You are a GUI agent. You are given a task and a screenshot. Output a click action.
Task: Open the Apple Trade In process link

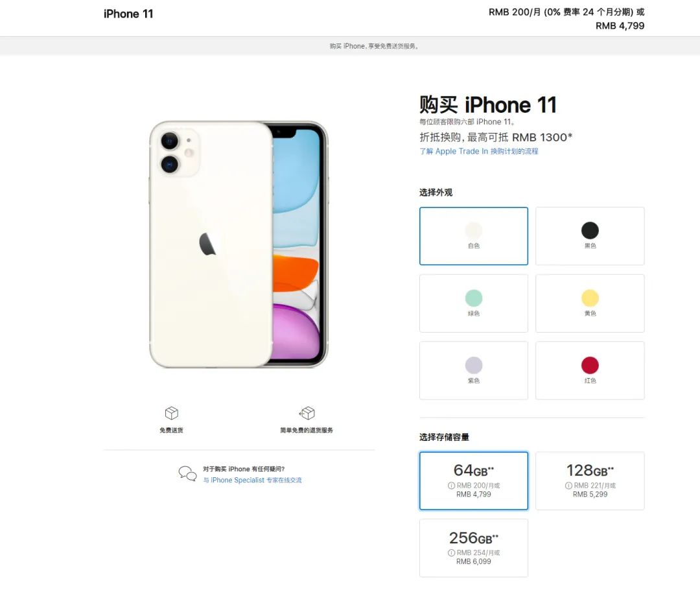(x=478, y=152)
